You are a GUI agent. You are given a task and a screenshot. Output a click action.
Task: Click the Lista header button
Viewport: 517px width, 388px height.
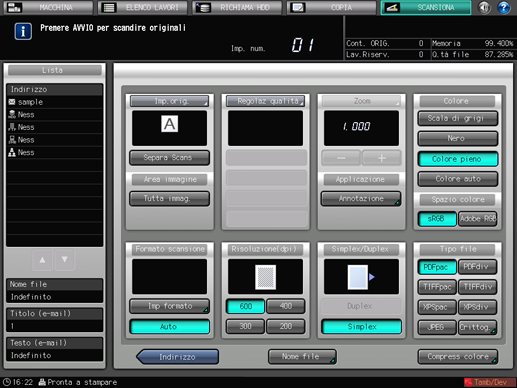pyautogui.click(x=54, y=70)
